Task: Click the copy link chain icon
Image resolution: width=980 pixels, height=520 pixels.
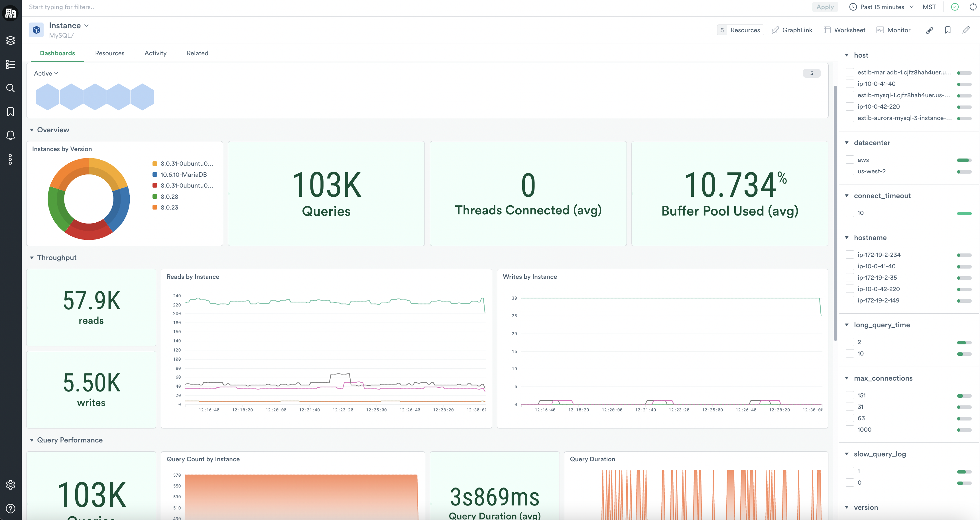Action: (x=929, y=30)
